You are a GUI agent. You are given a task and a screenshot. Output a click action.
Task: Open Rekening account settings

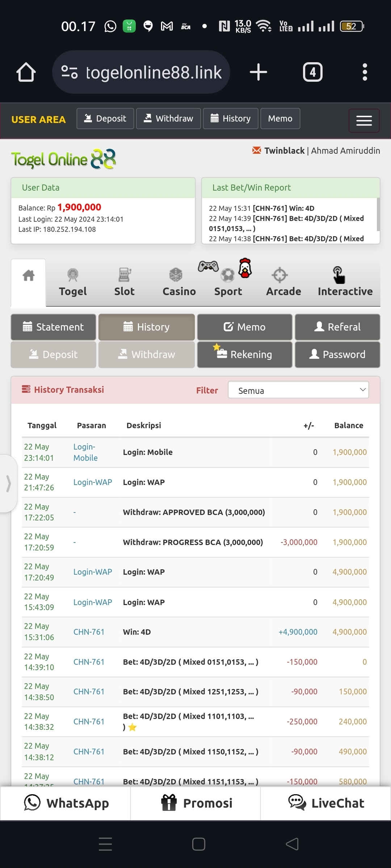click(244, 354)
